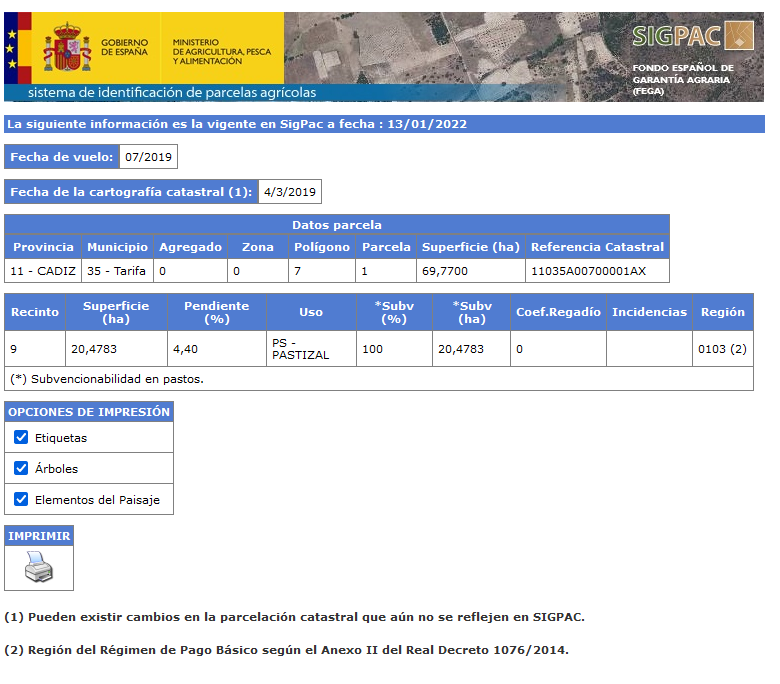Click the European Union flag emblem
The height and width of the screenshot is (684, 780).
[15, 48]
